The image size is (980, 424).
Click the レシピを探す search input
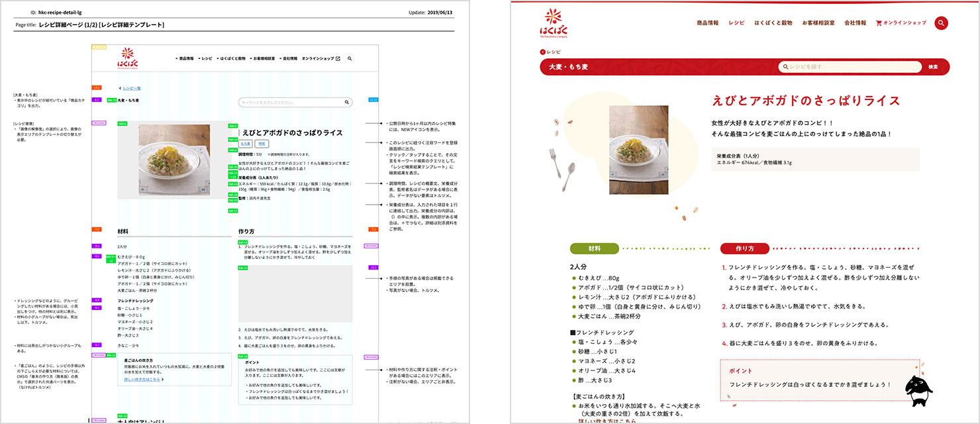pos(850,67)
